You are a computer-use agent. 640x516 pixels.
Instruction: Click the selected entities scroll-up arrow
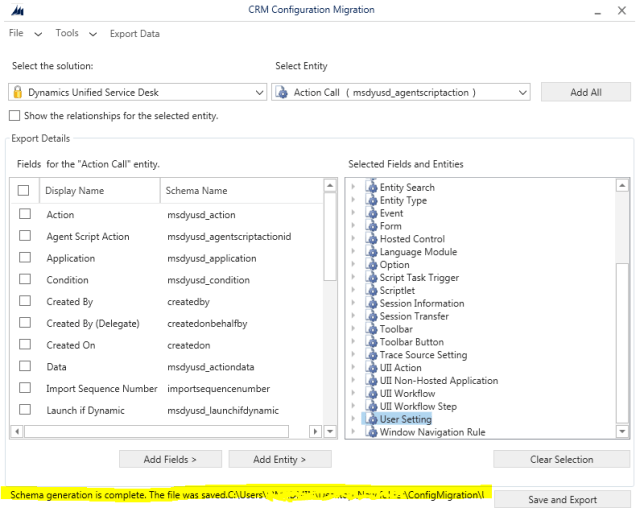[622, 186]
